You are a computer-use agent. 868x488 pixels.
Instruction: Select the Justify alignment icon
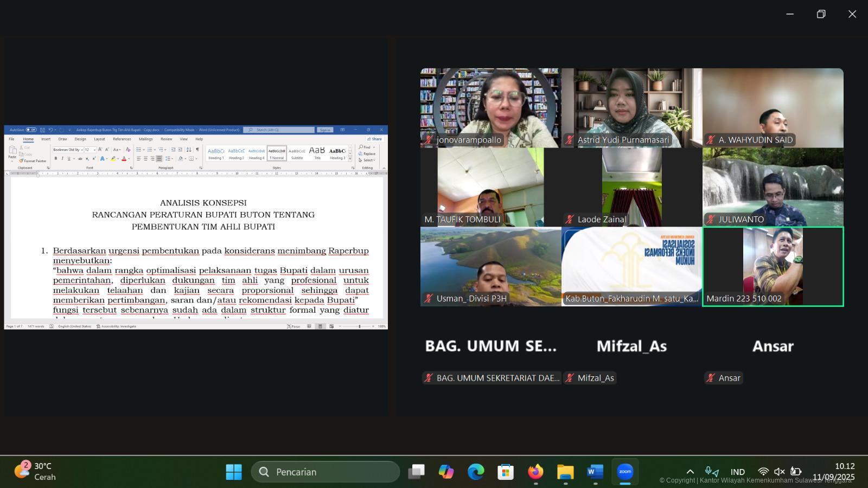click(x=159, y=159)
